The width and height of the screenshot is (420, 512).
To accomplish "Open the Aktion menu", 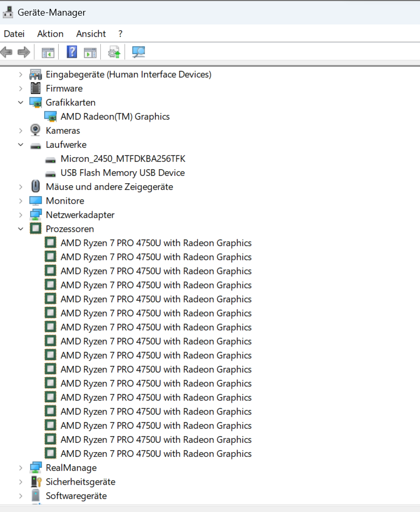I will click(50, 34).
